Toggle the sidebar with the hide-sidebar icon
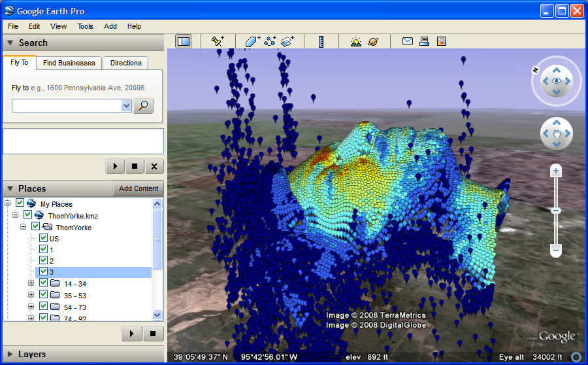 (x=184, y=41)
